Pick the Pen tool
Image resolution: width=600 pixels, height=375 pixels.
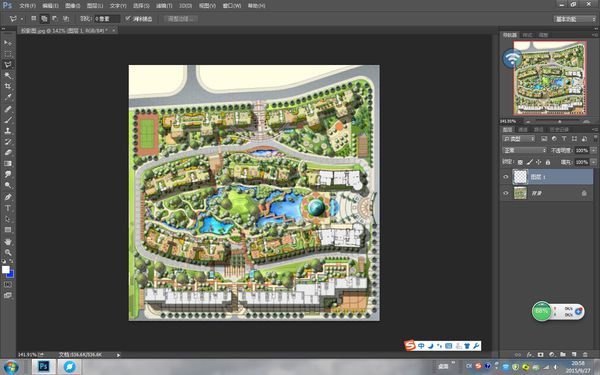(8, 197)
